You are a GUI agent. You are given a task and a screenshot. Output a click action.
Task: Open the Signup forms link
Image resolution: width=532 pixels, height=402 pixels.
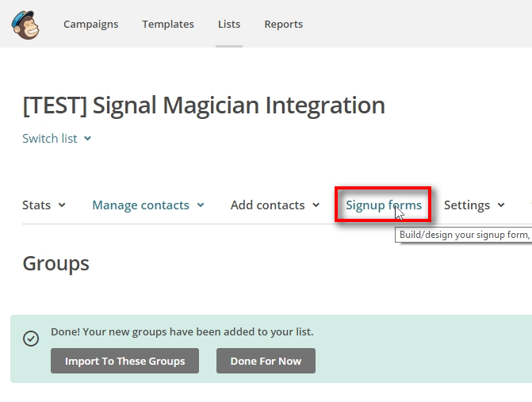pos(383,205)
